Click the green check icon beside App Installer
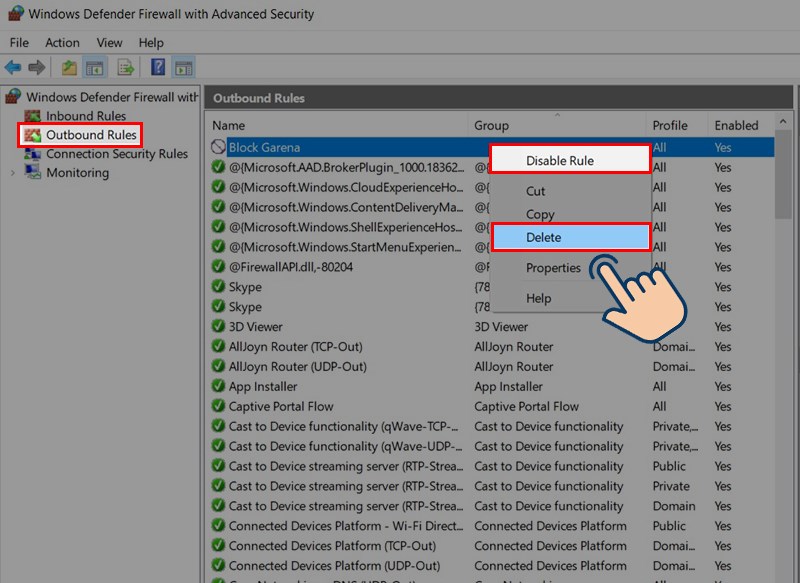 [218, 386]
